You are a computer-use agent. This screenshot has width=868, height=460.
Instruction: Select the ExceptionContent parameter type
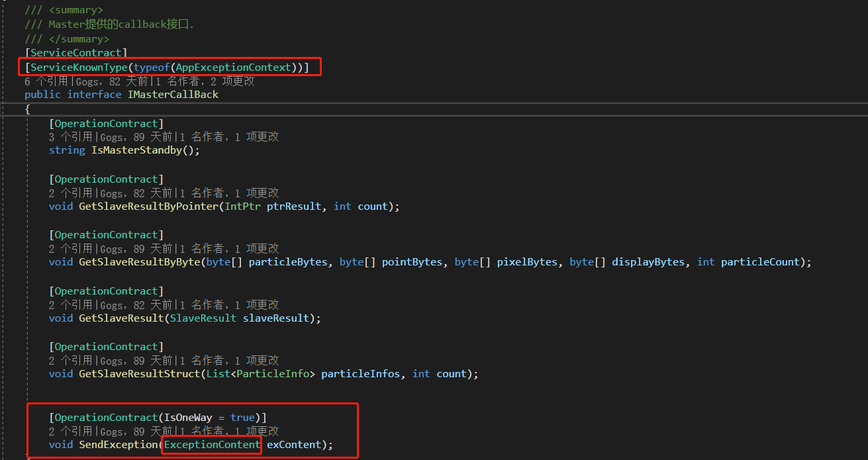click(211, 444)
